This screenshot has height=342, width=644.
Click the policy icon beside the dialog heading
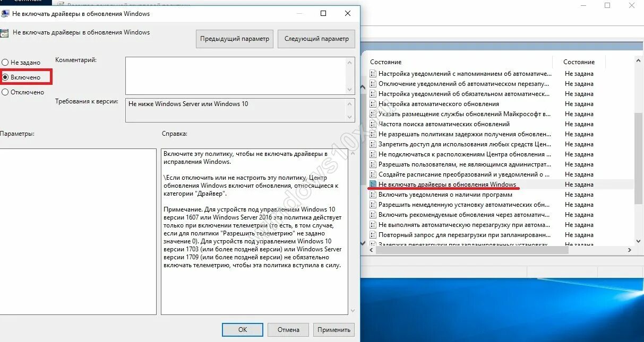click(4, 32)
